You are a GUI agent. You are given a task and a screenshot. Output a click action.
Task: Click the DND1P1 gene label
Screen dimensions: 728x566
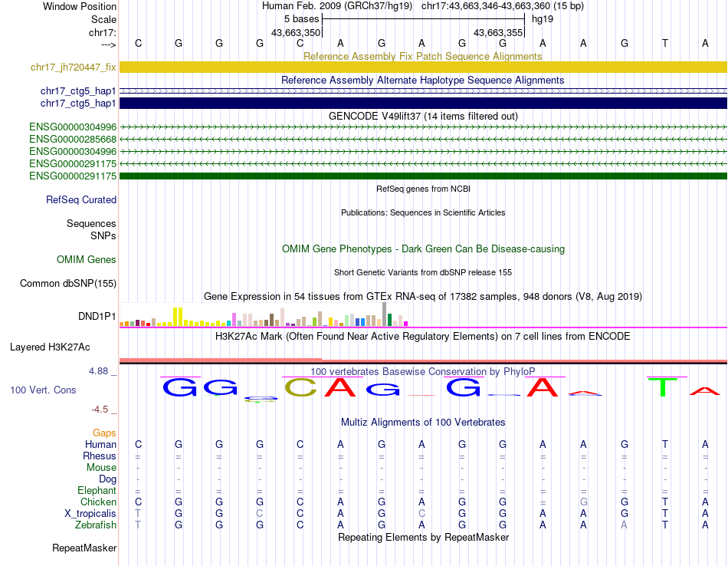click(x=97, y=317)
